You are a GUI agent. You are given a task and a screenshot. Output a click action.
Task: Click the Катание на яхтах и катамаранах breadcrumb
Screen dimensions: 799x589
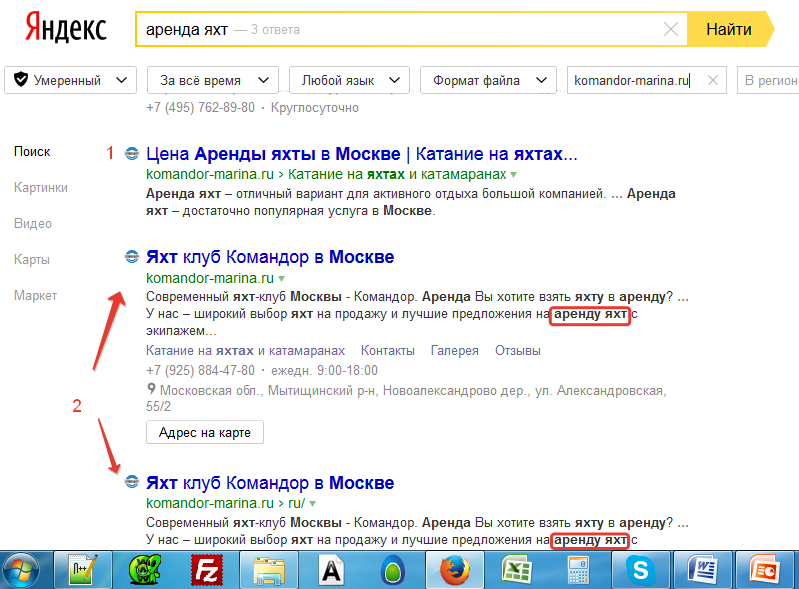pyautogui.click(x=397, y=174)
